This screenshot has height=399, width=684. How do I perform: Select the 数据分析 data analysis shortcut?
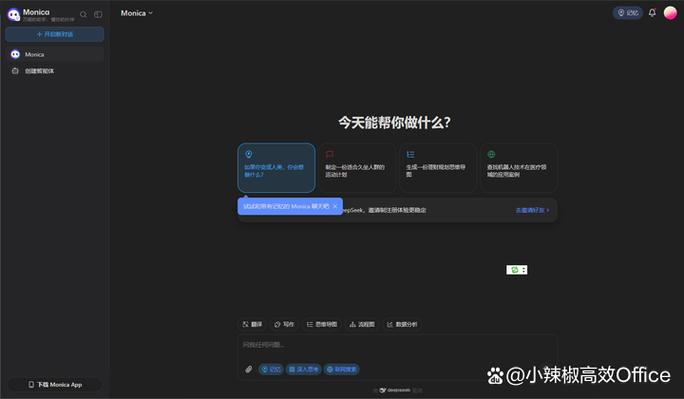click(x=402, y=324)
